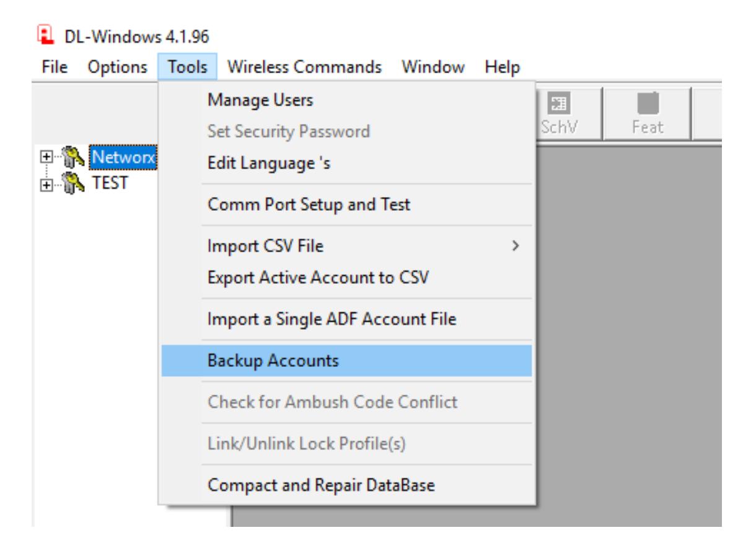This screenshot has height=556, width=756.
Task: Choose Export Active Account to CSV
Action: [347, 277]
